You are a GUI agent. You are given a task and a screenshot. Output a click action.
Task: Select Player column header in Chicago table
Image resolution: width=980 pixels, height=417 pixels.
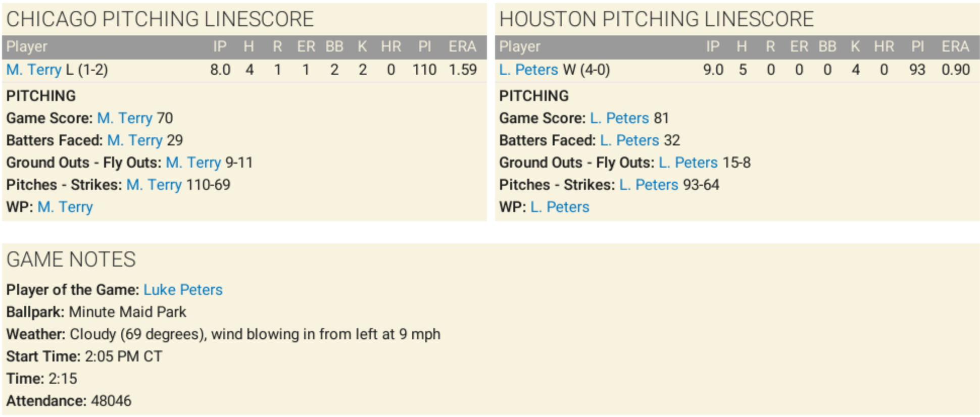coord(27,47)
